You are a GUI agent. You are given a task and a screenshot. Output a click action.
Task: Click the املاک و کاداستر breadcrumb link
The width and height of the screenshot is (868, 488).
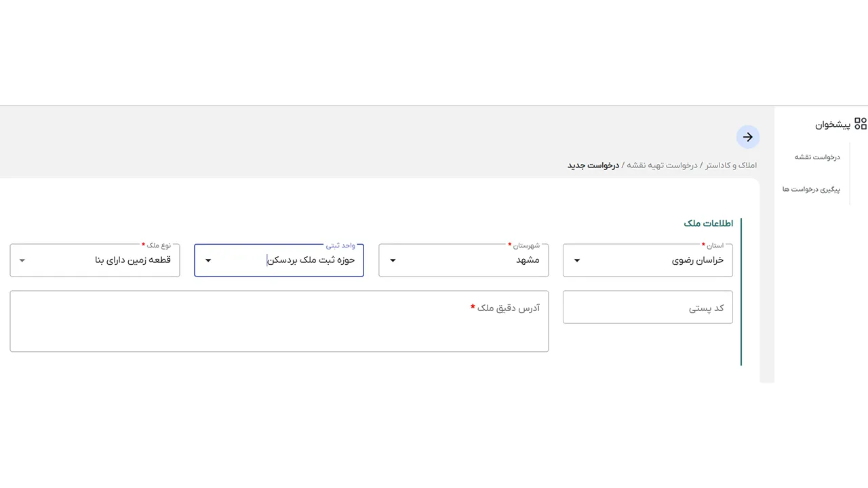click(x=731, y=165)
